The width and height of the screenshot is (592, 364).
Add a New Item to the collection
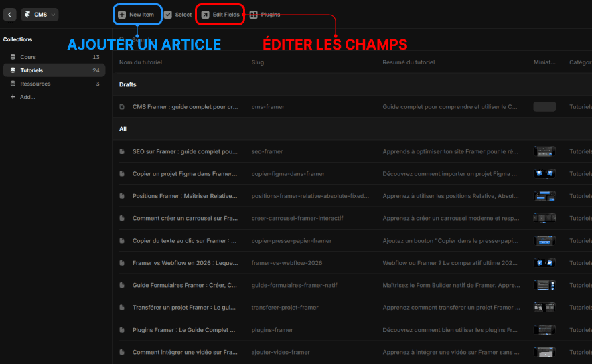(137, 15)
